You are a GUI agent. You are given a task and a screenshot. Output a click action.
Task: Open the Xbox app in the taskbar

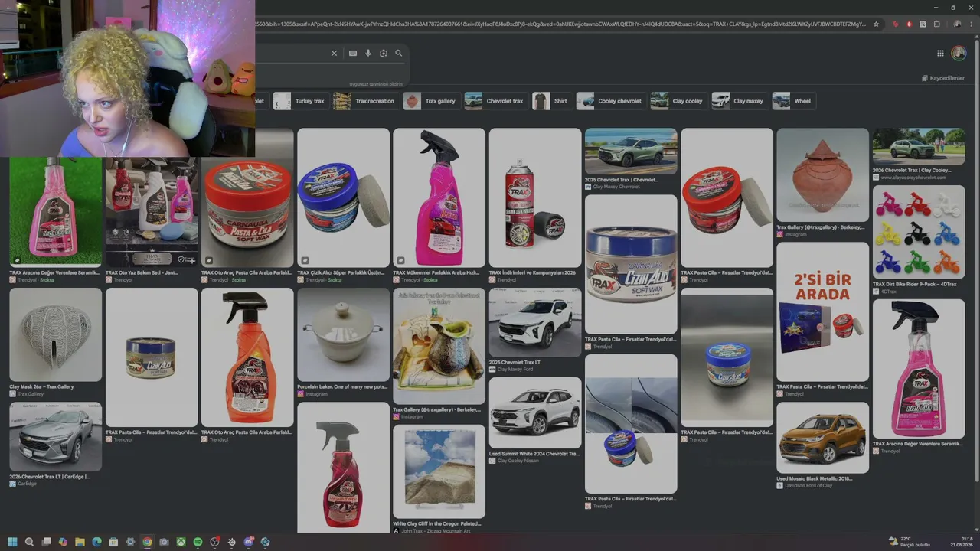[181, 542]
